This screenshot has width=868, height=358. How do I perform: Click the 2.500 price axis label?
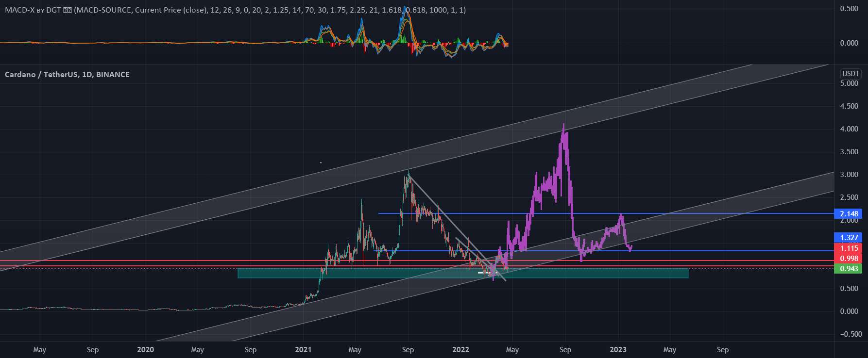849,197
